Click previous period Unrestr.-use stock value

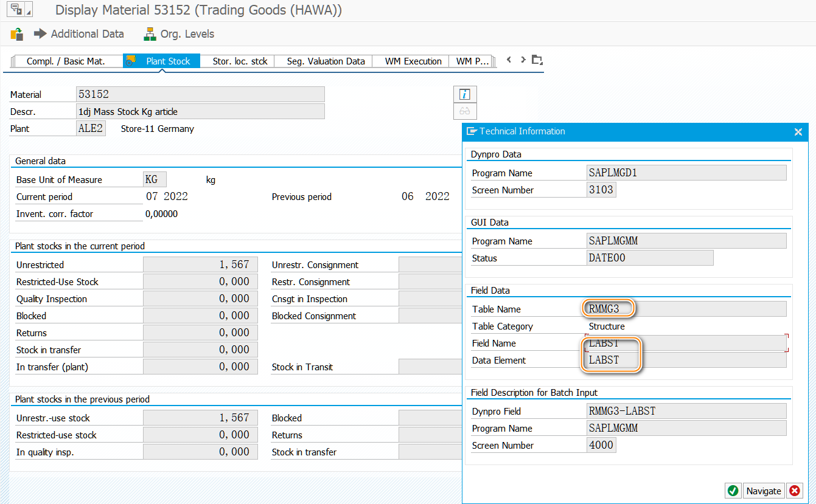[200, 418]
